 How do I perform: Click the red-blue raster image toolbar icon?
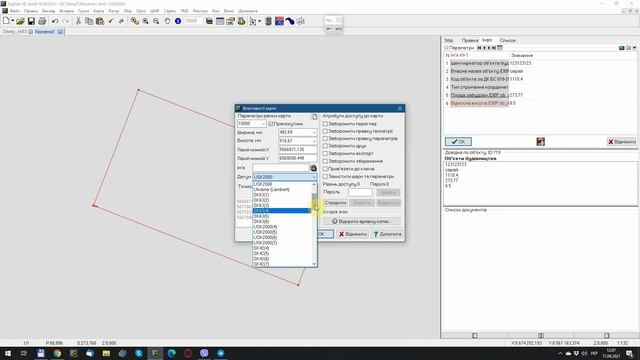[x=279, y=21]
